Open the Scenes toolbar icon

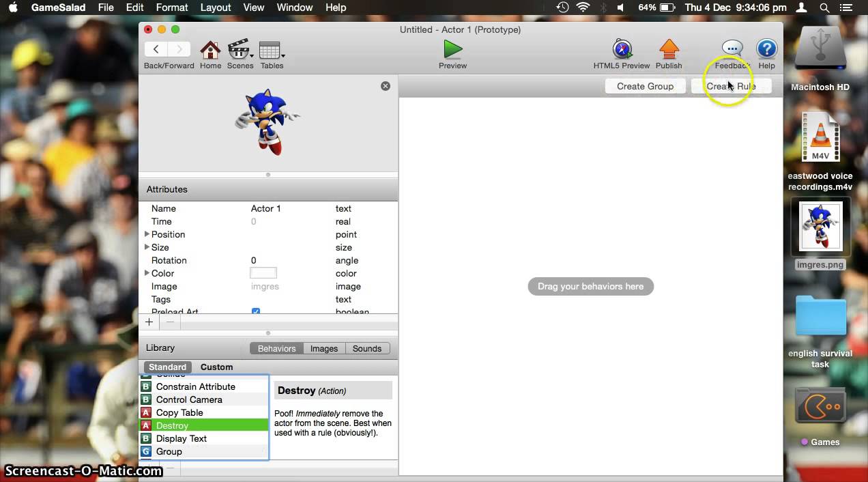point(238,50)
